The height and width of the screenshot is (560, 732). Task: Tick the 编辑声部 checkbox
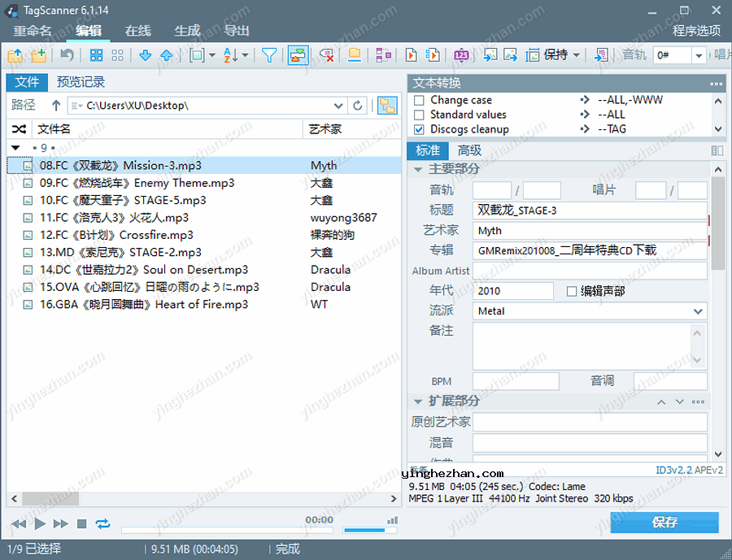[x=572, y=291]
